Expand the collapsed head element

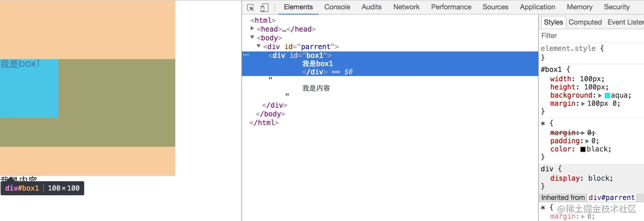pos(253,29)
